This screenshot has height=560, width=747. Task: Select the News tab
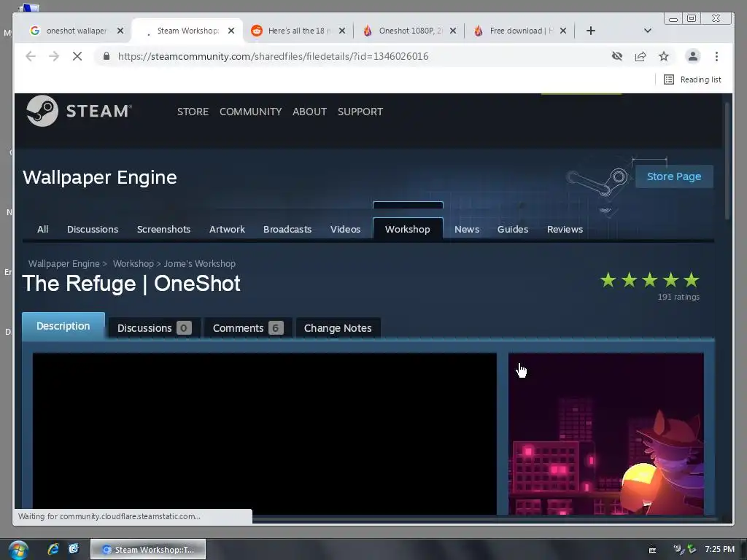[467, 229]
